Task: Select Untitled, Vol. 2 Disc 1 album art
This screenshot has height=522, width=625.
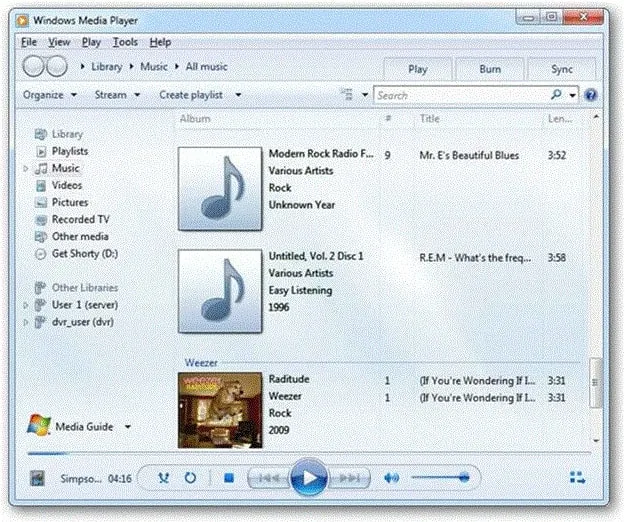Action: pos(220,291)
